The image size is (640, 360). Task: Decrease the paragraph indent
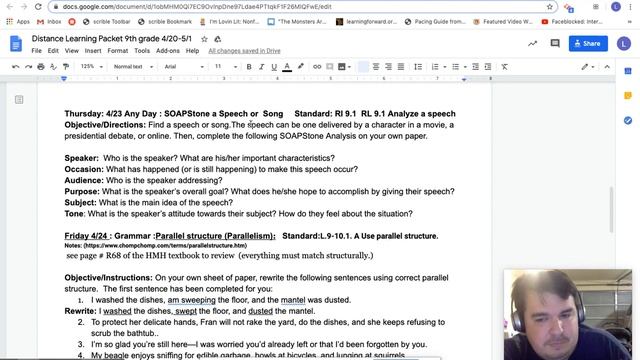pyautogui.click(x=476, y=67)
